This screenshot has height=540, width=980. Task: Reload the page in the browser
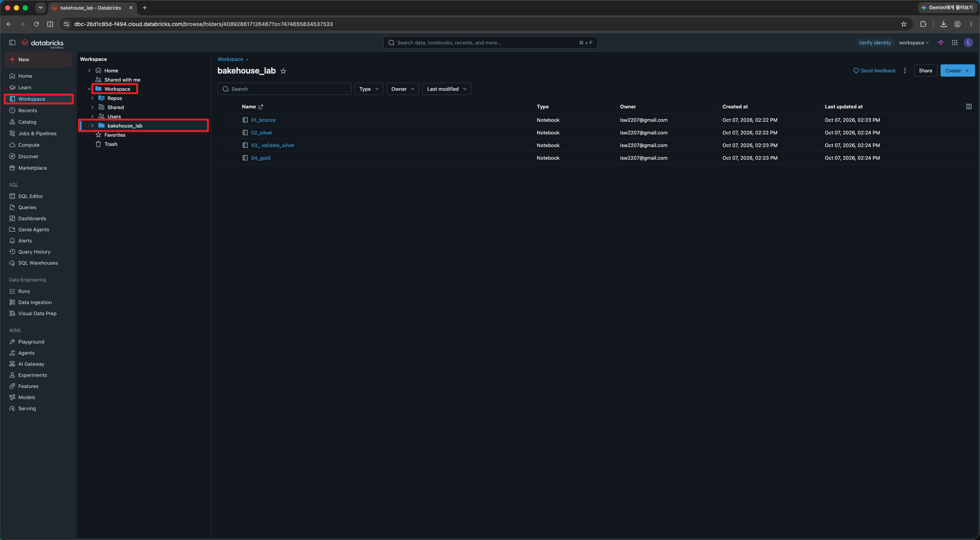36,24
